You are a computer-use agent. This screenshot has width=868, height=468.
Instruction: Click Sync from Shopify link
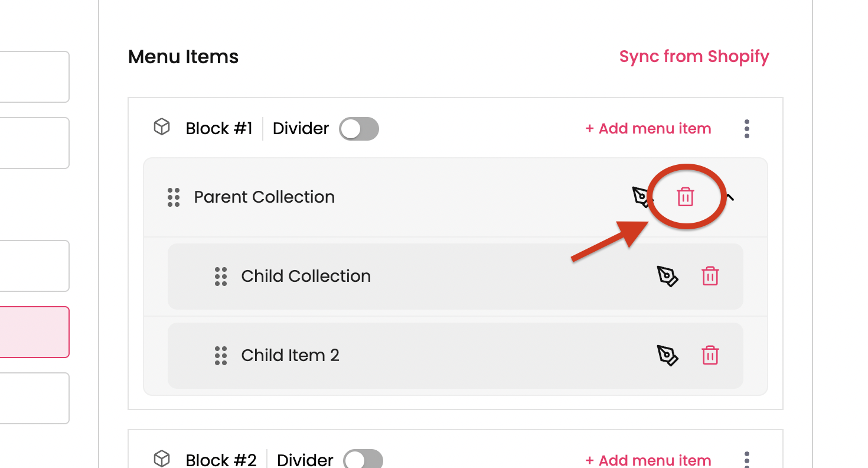point(694,57)
